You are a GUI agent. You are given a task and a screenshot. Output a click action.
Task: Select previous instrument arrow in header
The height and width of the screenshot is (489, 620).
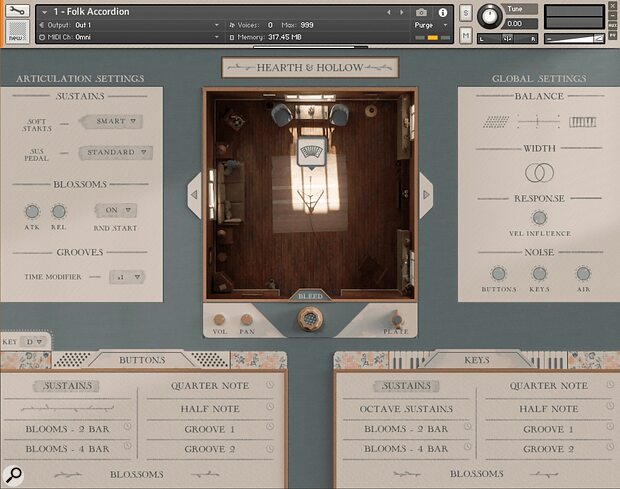point(389,13)
